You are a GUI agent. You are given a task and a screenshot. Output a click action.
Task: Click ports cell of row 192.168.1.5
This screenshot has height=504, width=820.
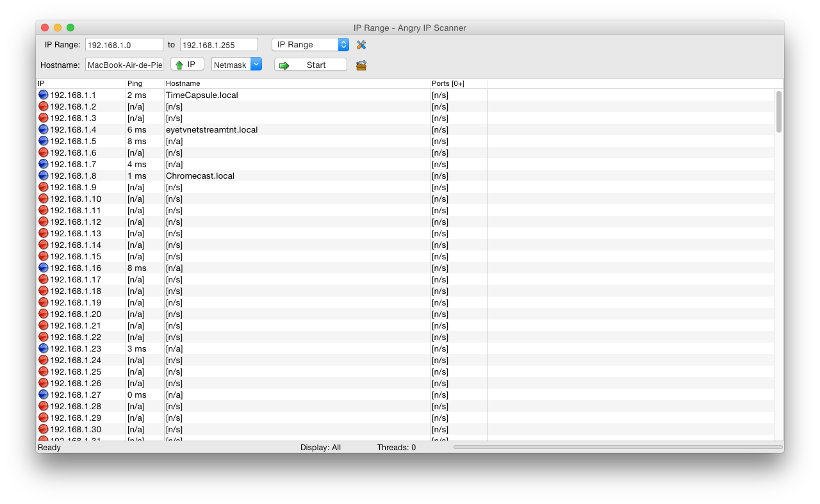(459, 141)
